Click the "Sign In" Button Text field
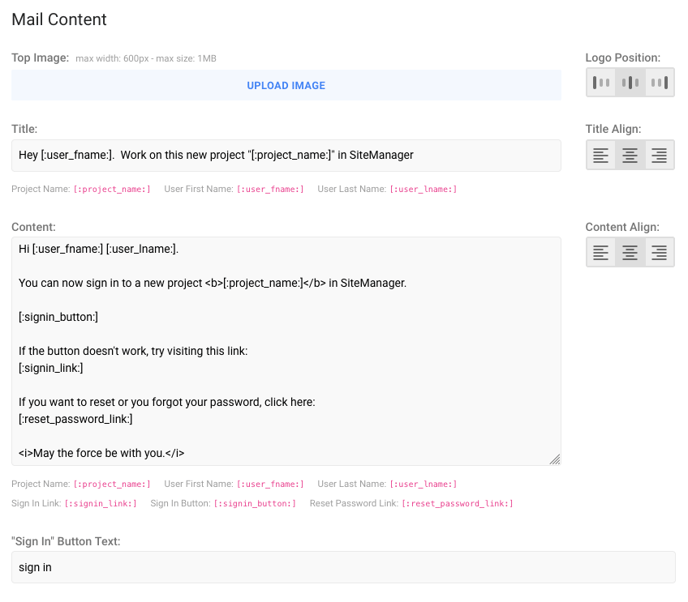The width and height of the screenshot is (688, 602). pyautogui.click(x=343, y=567)
